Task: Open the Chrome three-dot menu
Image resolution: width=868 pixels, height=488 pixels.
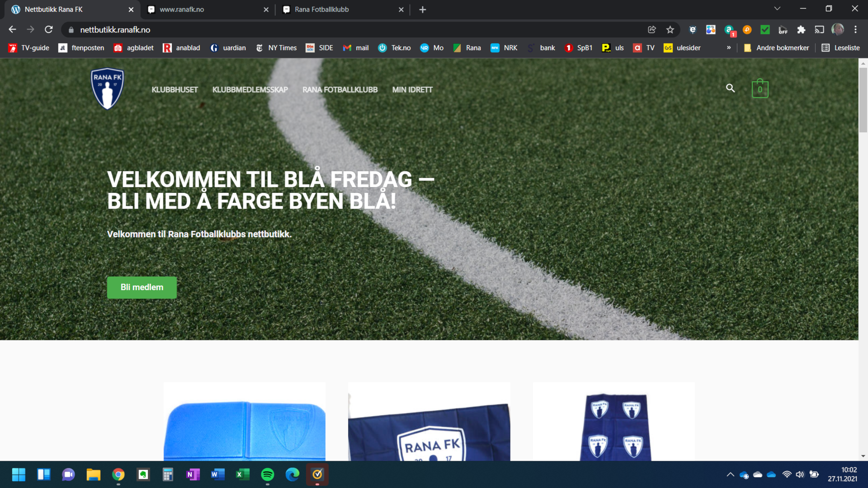Action: coord(855,29)
